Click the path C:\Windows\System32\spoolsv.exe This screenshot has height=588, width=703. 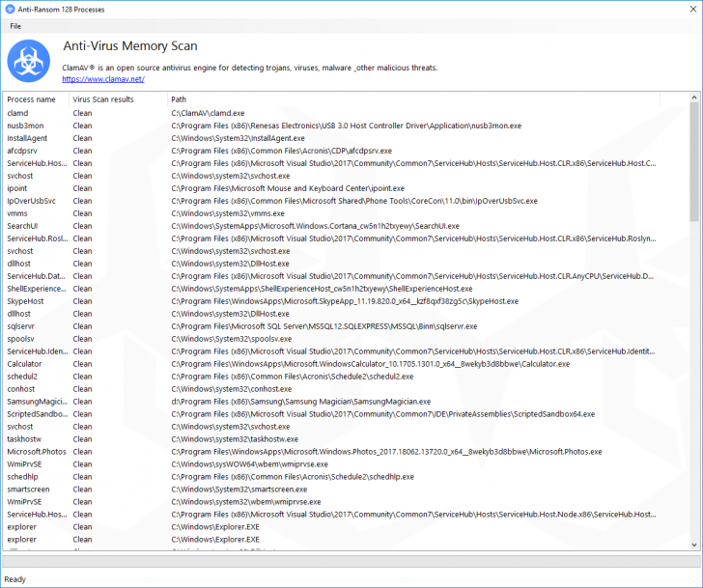pyautogui.click(x=232, y=339)
